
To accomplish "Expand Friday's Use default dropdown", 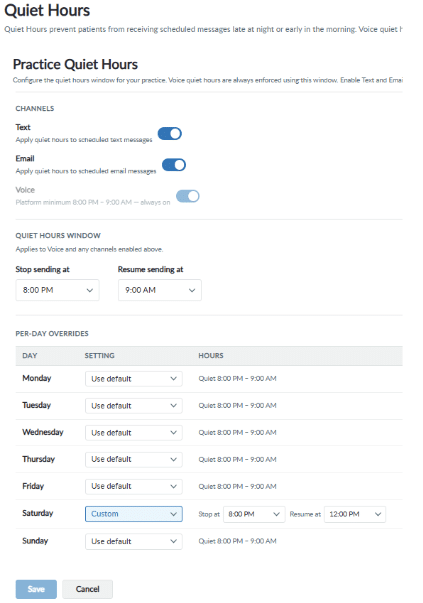I will point(134,486).
